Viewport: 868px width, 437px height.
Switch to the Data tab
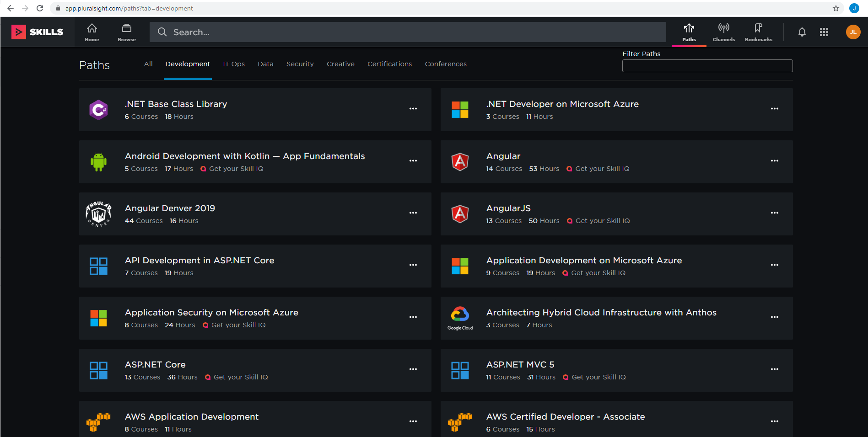[x=265, y=64]
